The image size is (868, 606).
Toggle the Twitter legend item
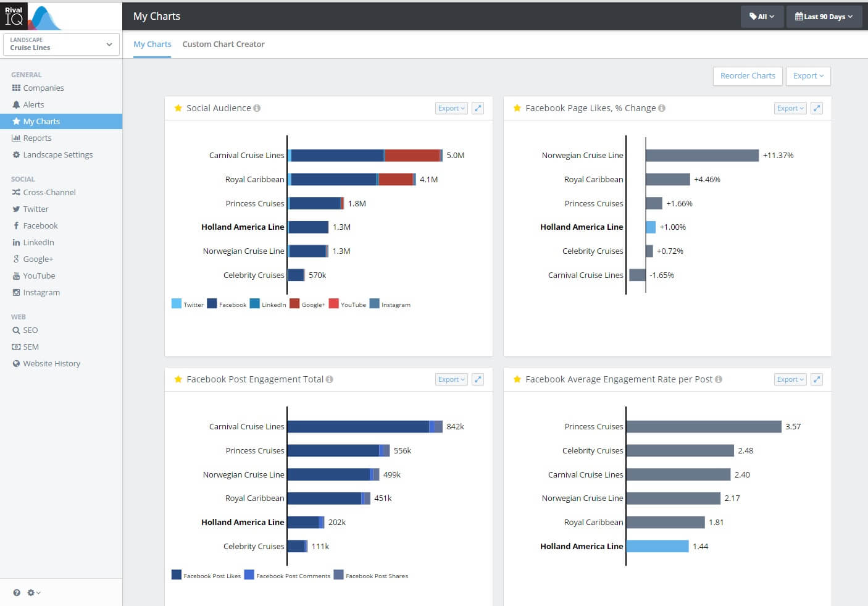(188, 304)
